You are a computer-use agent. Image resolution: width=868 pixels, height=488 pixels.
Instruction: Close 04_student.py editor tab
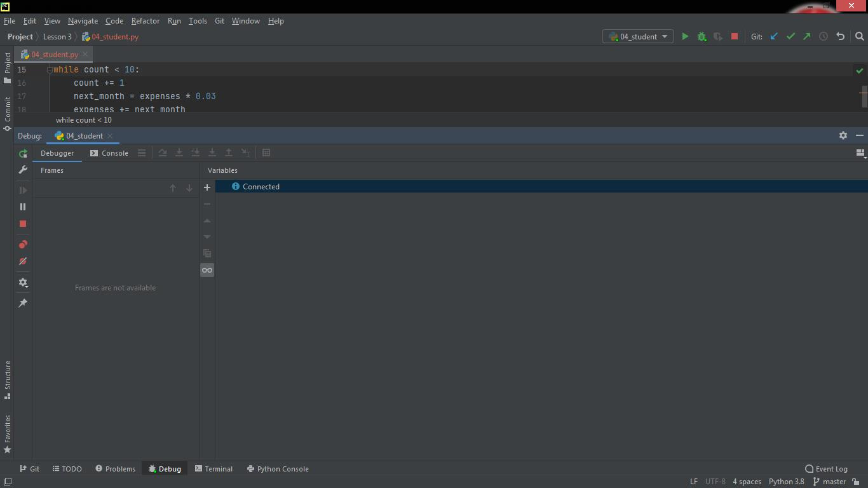click(x=85, y=55)
